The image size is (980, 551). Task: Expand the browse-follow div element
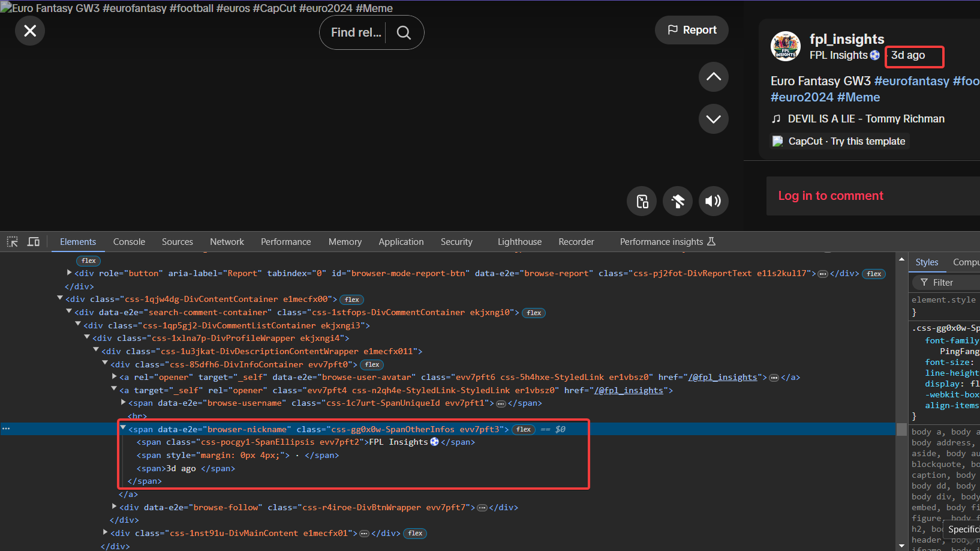[x=114, y=507]
